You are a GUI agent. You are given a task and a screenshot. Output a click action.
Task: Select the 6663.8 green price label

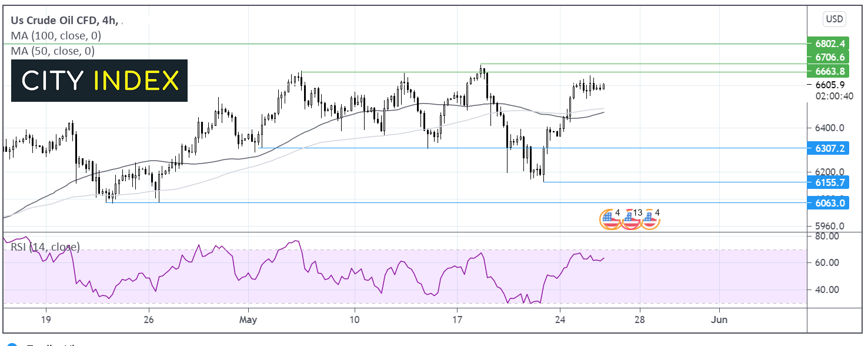coord(830,71)
